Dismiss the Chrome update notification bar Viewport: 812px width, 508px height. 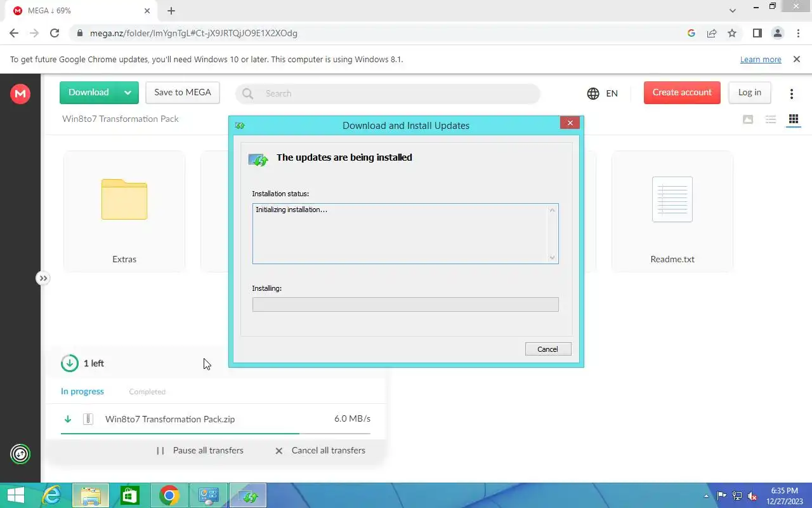coord(797,59)
